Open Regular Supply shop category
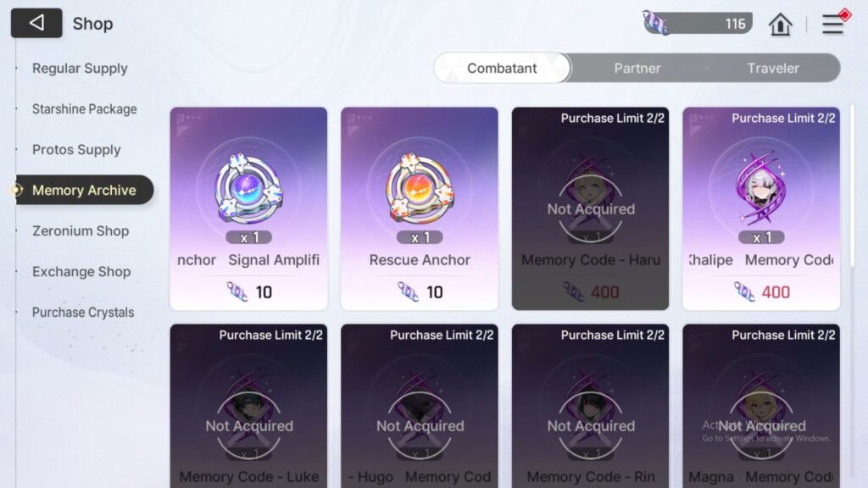This screenshot has height=488, width=868. (x=80, y=68)
